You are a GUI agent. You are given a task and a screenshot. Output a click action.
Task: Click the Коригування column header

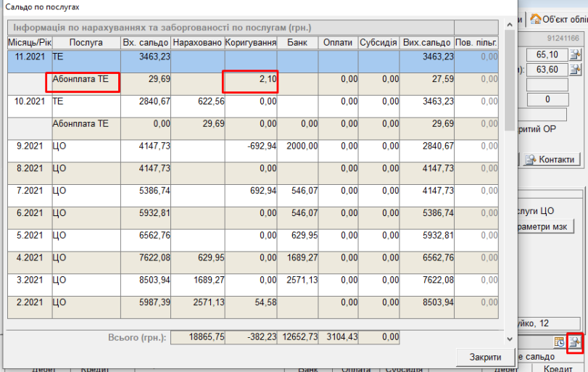[x=251, y=43]
